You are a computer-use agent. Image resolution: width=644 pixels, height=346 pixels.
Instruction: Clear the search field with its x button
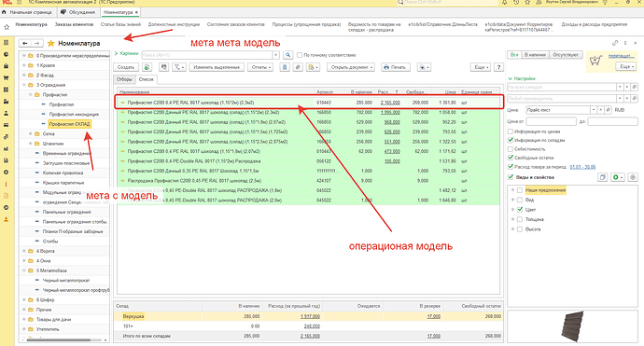tap(276, 55)
